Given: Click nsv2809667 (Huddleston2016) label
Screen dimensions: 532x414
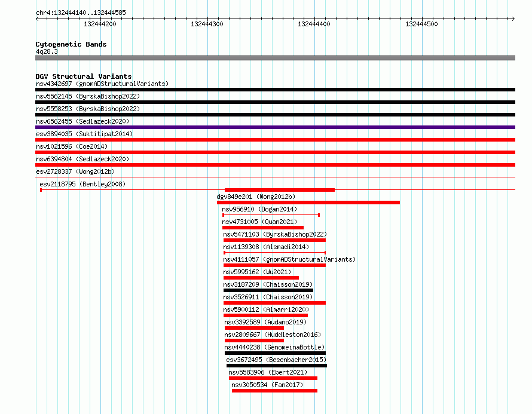Looking at the screenshot, I should [273, 335].
